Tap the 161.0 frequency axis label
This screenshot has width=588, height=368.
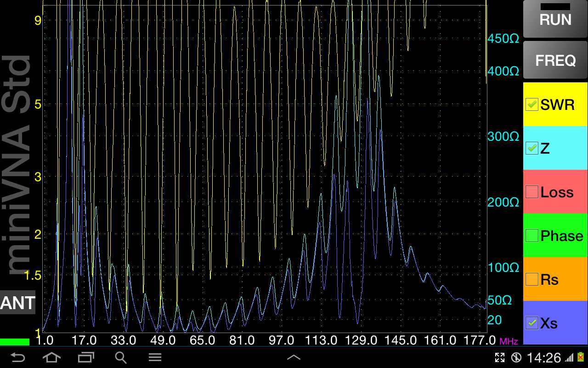pos(440,340)
